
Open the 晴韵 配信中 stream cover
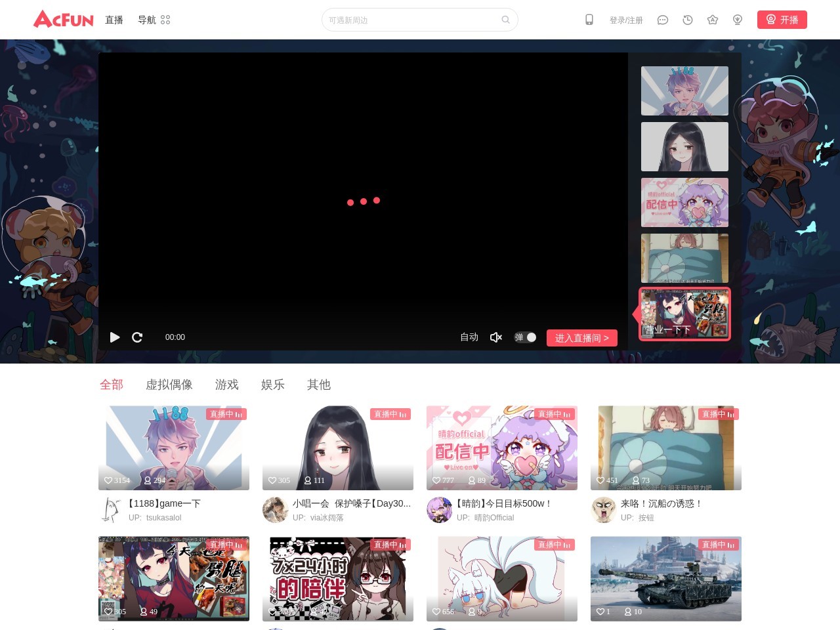(502, 448)
